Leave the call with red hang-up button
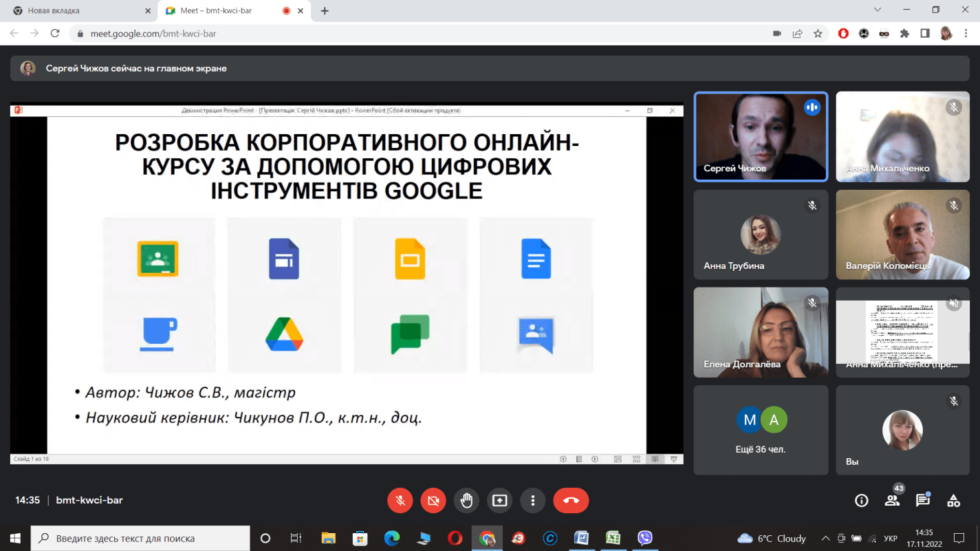This screenshot has width=980, height=551. coord(571,501)
